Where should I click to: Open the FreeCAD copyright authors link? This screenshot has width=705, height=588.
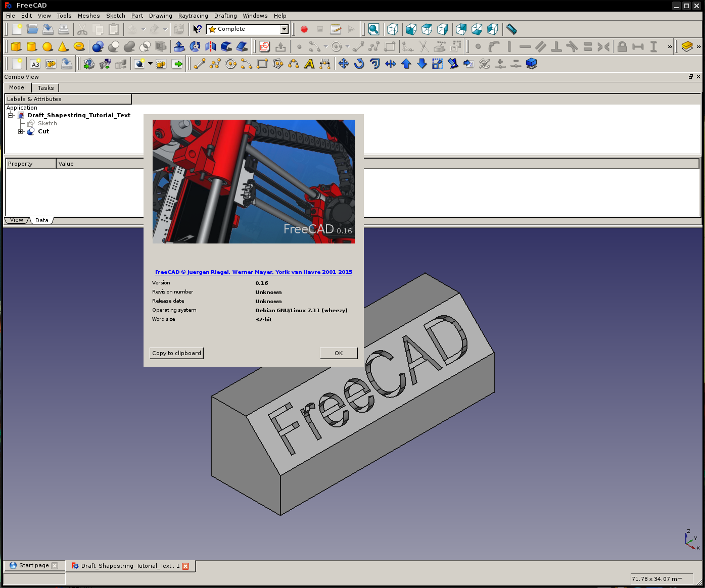pyautogui.click(x=254, y=272)
